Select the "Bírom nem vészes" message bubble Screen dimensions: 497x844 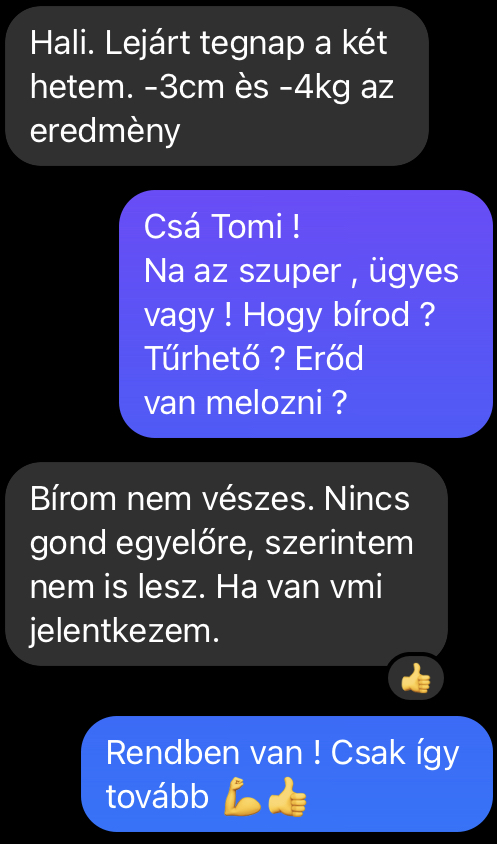pyautogui.click(x=226, y=564)
